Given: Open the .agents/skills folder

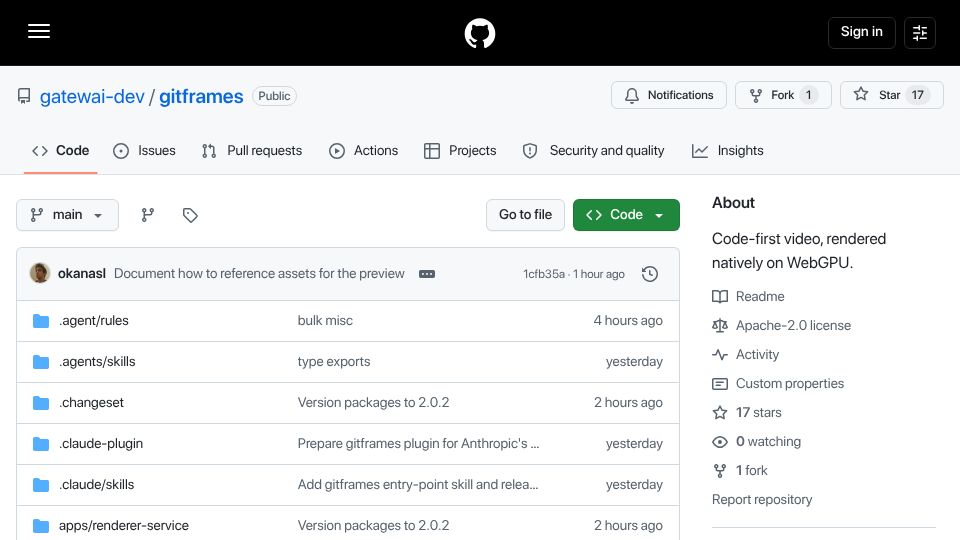Looking at the screenshot, I should 97,362.
